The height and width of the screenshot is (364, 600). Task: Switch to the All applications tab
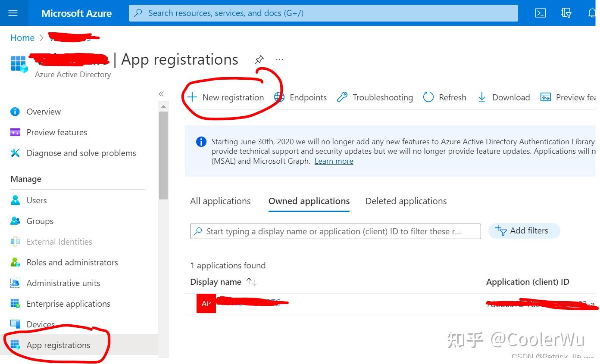[x=220, y=201]
